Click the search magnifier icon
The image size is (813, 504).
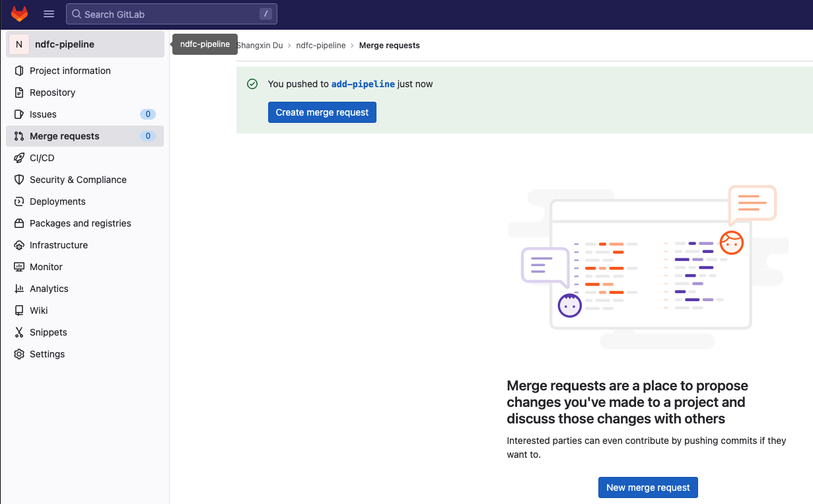click(x=77, y=14)
